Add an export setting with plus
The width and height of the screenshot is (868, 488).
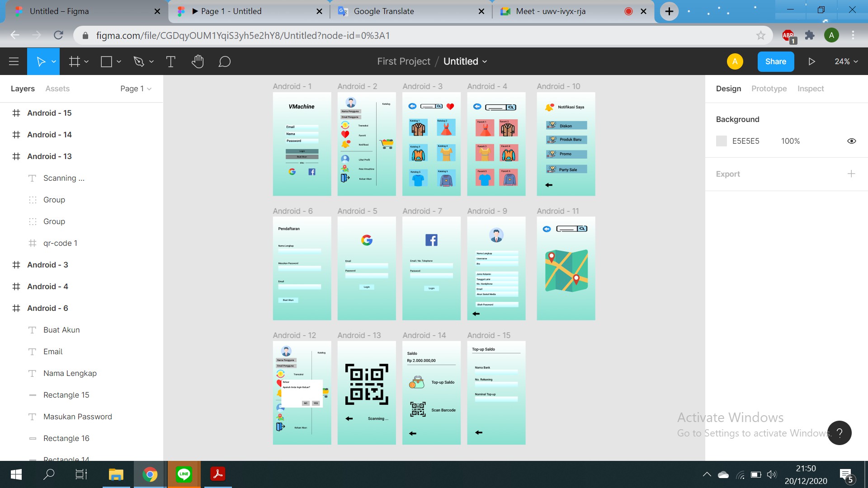click(851, 174)
